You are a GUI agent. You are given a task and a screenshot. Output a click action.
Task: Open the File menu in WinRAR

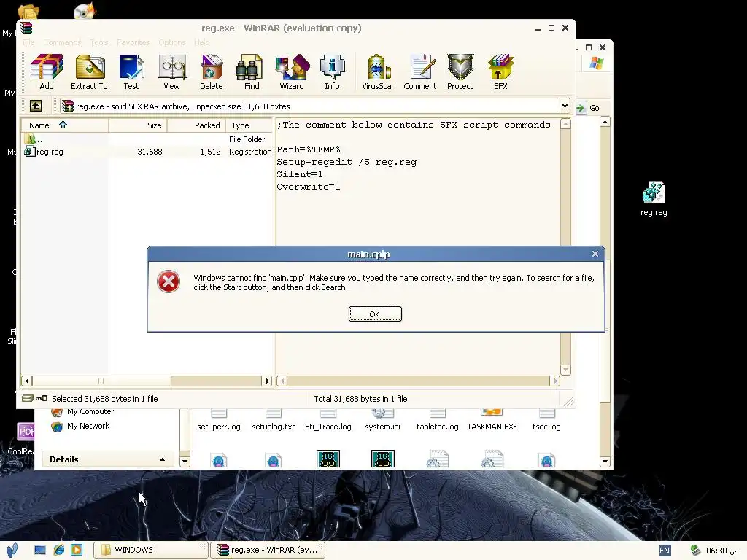28,42
